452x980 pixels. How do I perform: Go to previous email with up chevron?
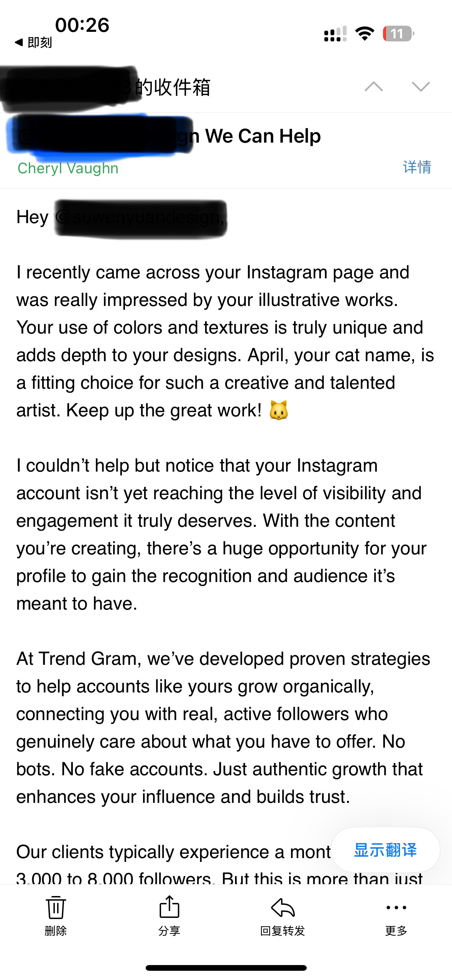coord(374,87)
